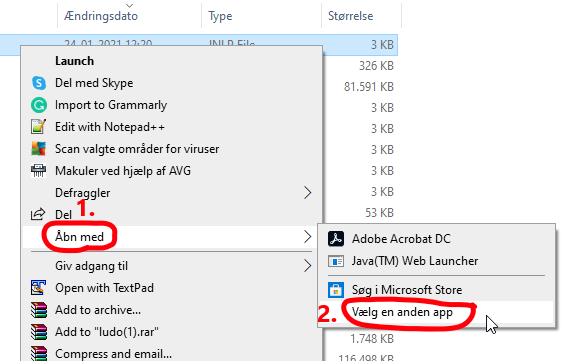The width and height of the screenshot is (564, 361).
Task: Click the Notepad++ icon
Action: [38, 127]
